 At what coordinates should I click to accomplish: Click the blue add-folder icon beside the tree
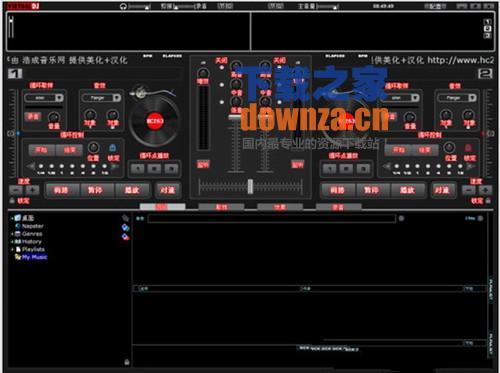tap(125, 228)
